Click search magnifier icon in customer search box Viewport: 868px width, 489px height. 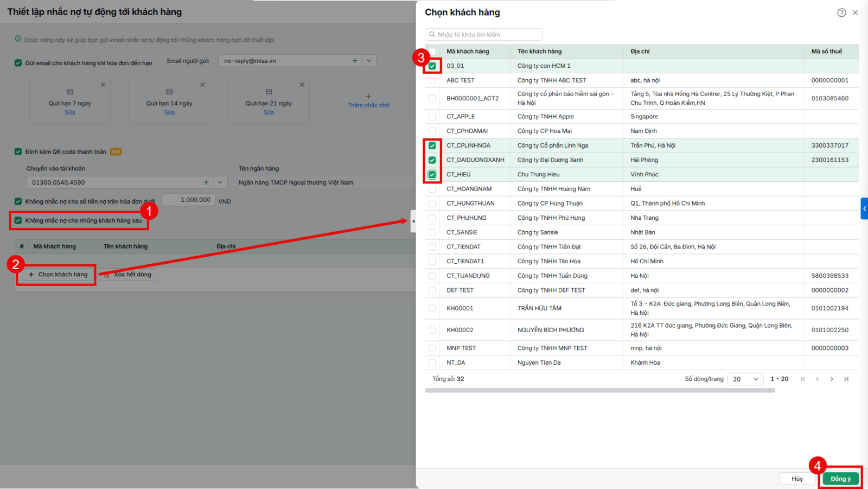click(x=432, y=35)
